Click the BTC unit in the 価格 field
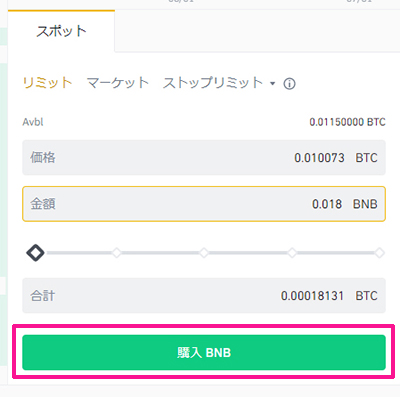Viewport: 400px width, 397px height. [366, 158]
